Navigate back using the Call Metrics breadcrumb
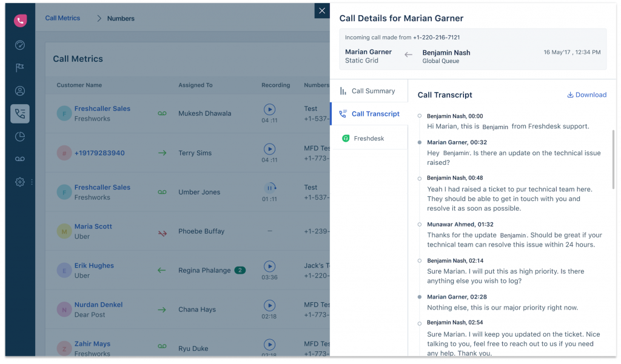Image resolution: width=621 pixels, height=364 pixels. [62, 18]
